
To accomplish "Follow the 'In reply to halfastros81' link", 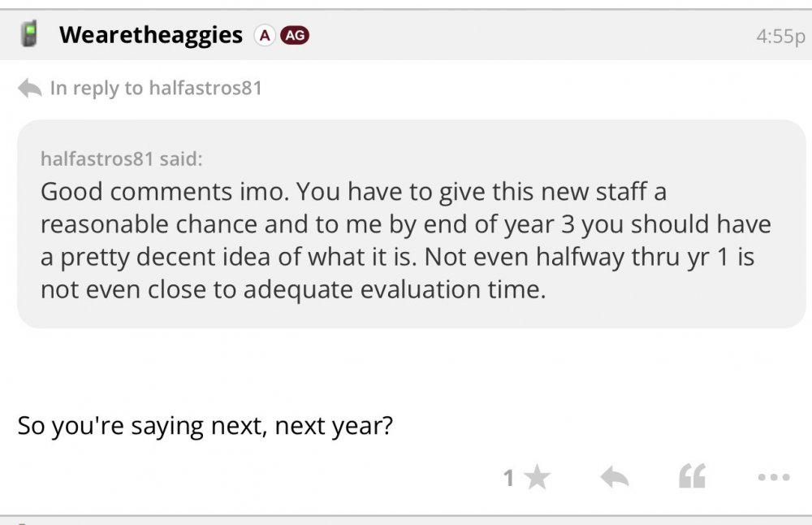I will [156, 88].
